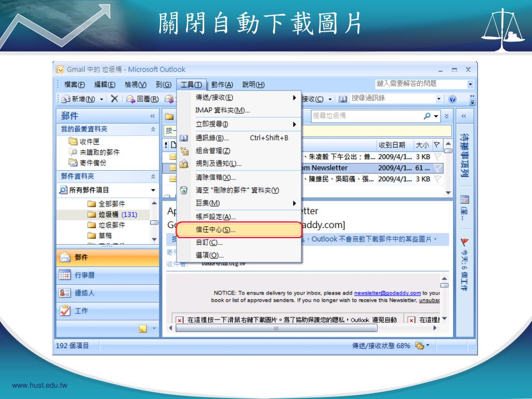
Task: Click the 收到日期 column header
Action: 394,145
